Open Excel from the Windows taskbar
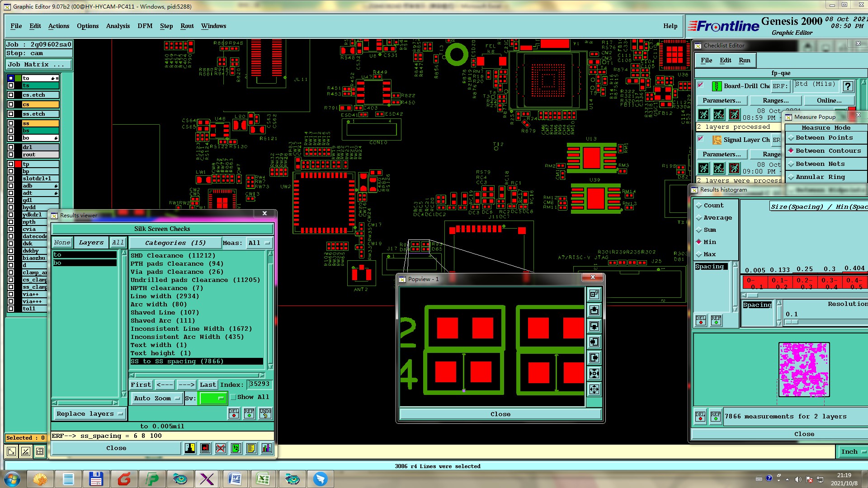 click(263, 479)
